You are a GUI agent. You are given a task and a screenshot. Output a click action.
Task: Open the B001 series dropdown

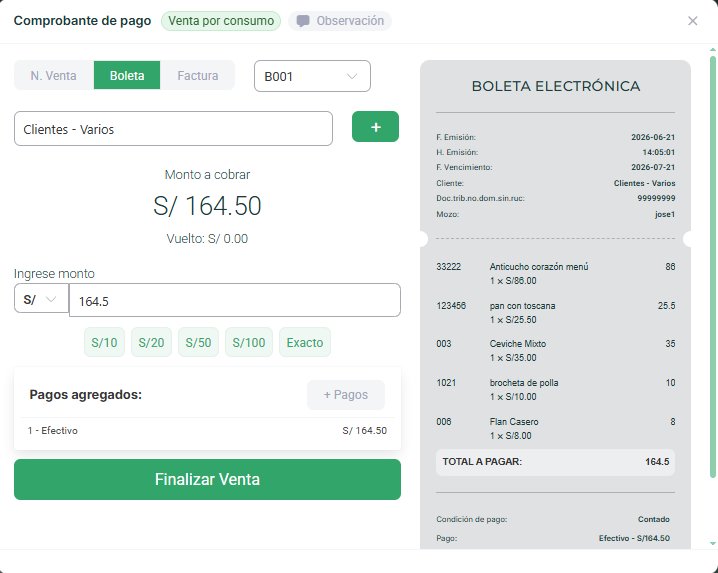click(x=312, y=76)
